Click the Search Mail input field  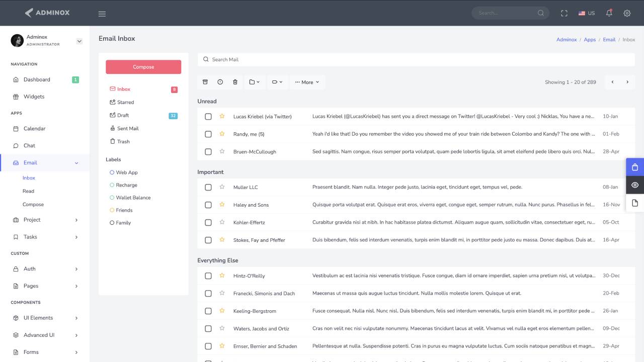tap(416, 59)
